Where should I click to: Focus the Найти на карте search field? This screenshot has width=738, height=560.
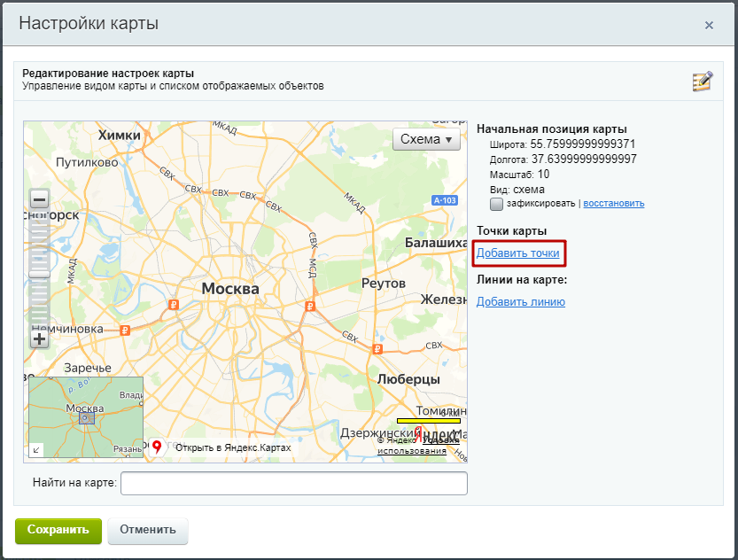coord(294,483)
